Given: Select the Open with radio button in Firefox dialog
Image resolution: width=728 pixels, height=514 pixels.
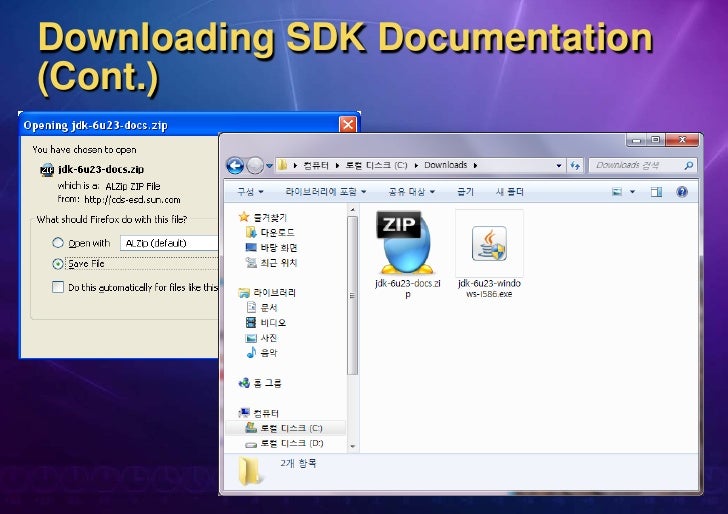Looking at the screenshot, I should pos(58,242).
